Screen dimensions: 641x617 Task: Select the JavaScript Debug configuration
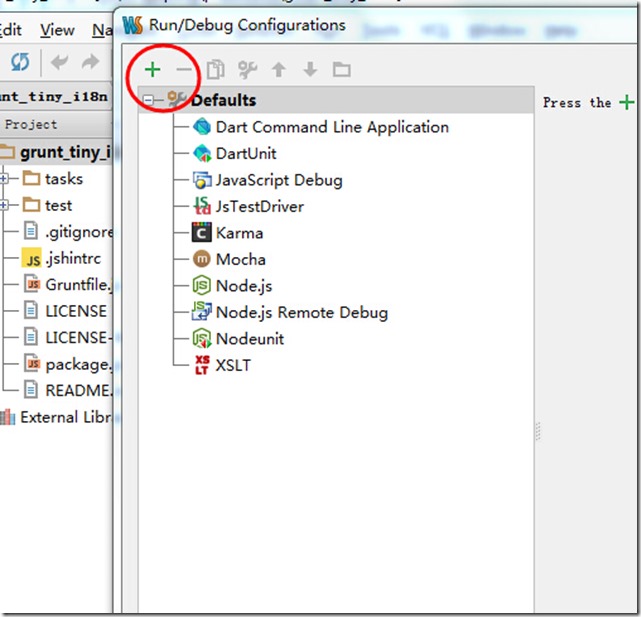(279, 180)
